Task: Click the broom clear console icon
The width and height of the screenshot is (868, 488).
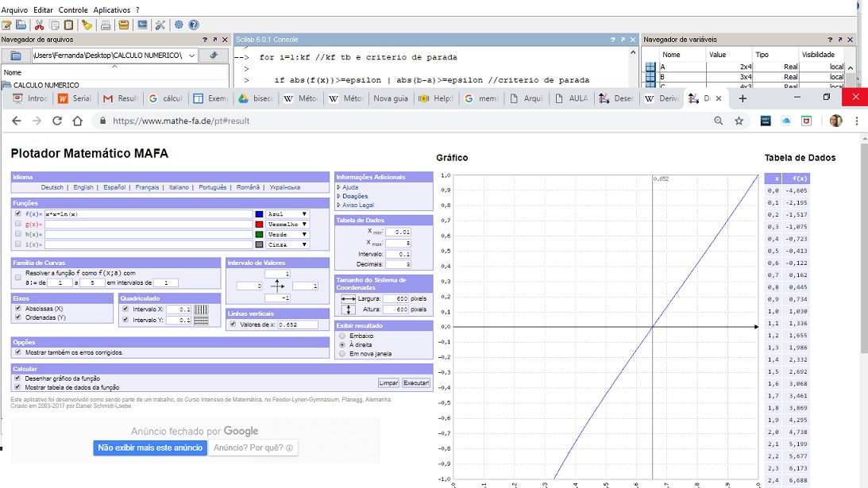Action: pos(87,25)
